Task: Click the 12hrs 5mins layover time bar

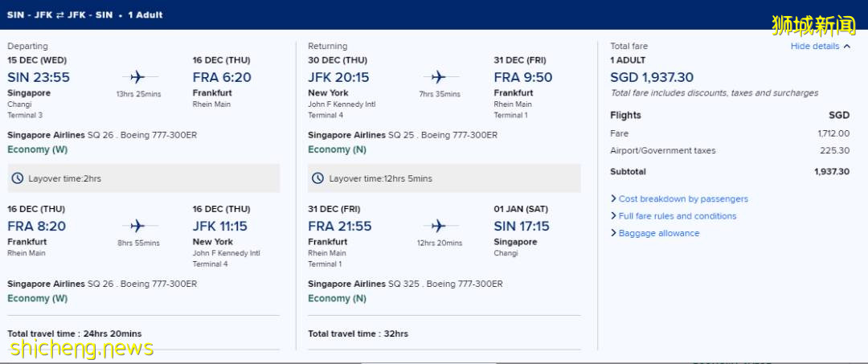Action: pyautogui.click(x=444, y=178)
